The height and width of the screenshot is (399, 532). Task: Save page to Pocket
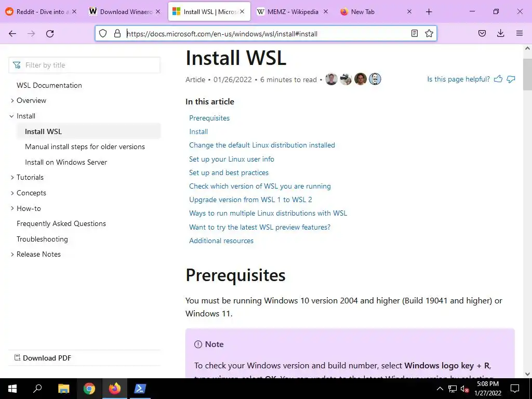tap(482, 33)
